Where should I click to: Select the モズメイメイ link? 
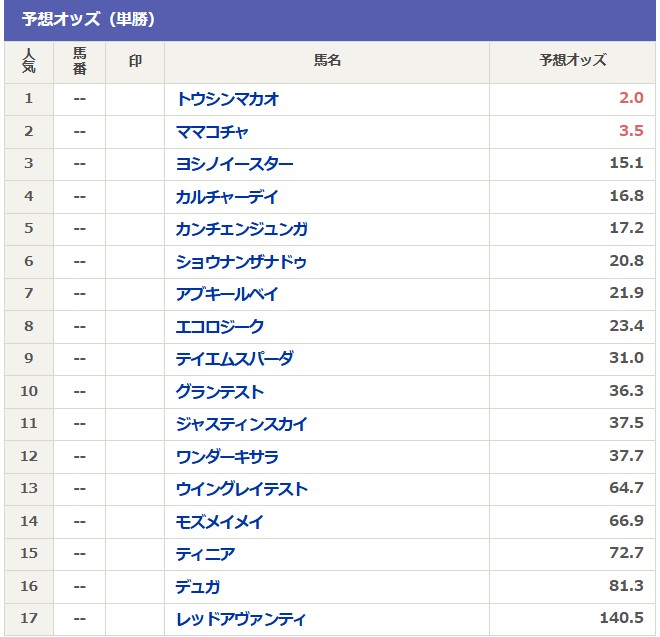[220, 522]
